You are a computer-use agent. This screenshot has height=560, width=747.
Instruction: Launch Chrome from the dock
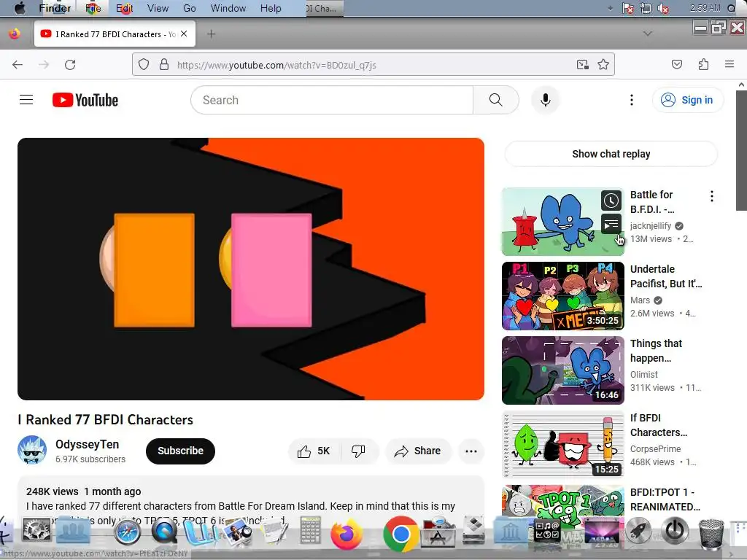(400, 534)
